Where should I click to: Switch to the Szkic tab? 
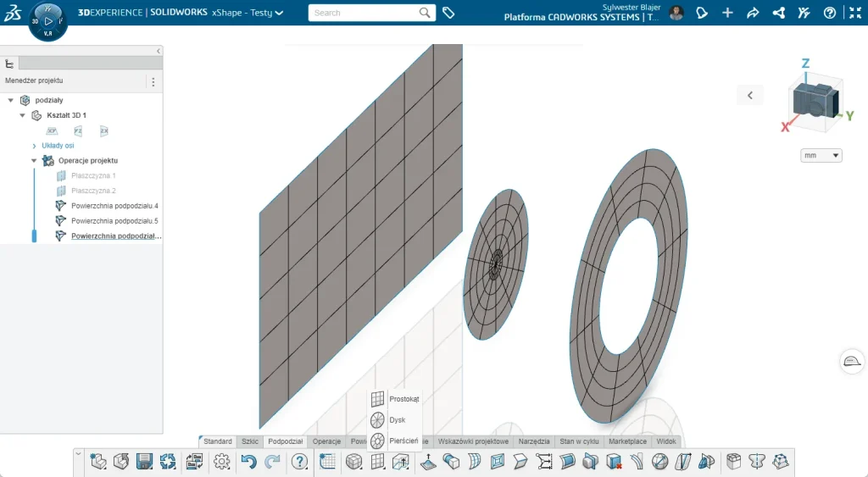click(x=250, y=441)
